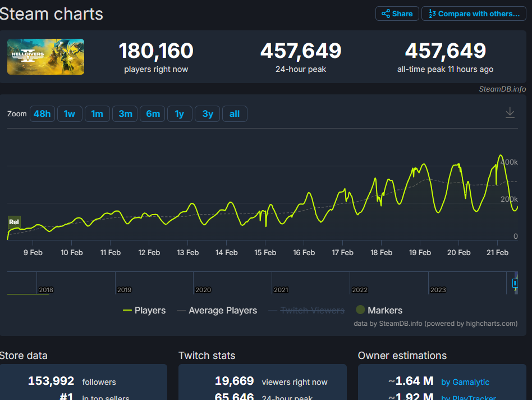Click the Owner estimations heading
The height and width of the screenshot is (400, 532).
coord(402,356)
